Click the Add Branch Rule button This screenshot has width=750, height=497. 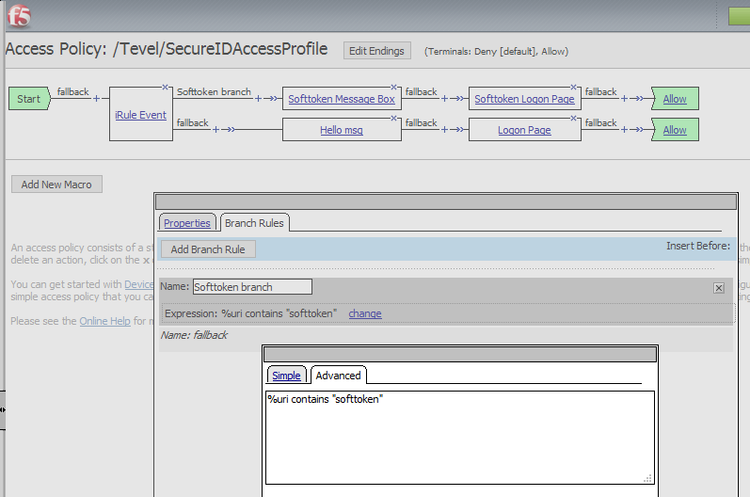209,249
